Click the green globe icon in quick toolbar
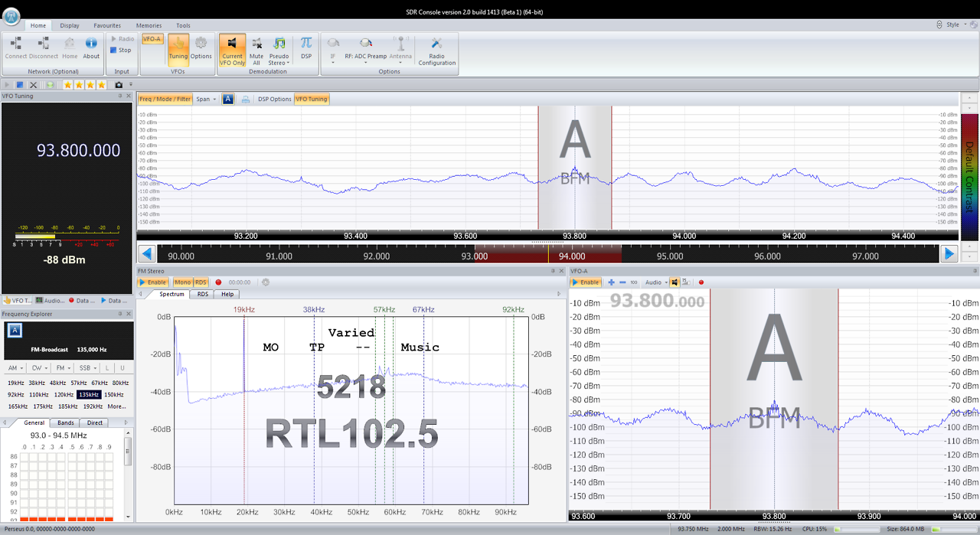 point(50,84)
